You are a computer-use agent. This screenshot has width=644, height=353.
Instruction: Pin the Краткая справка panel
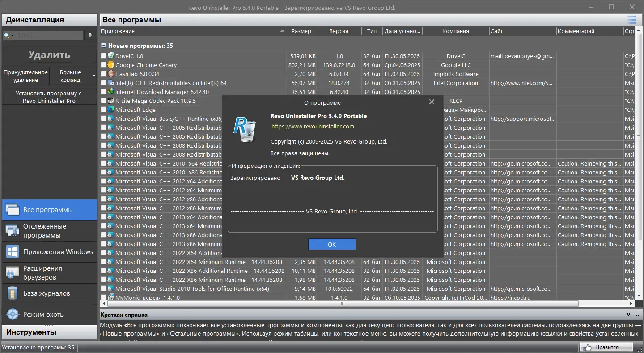[x=628, y=315]
